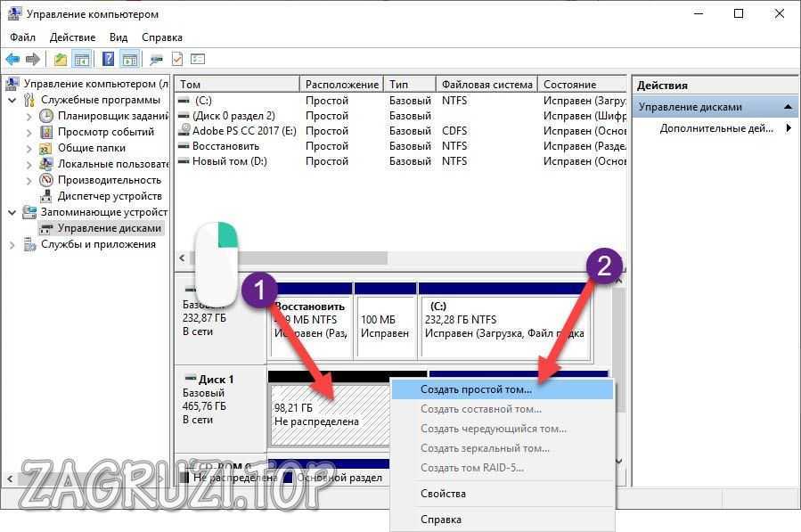Select the Новый том (D:) volume row
The image size is (801, 532).
(401, 161)
